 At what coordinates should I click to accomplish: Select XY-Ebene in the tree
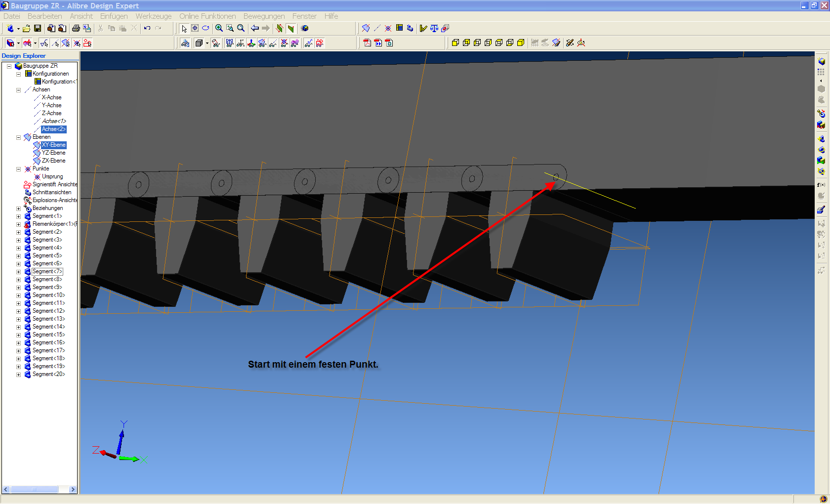tap(53, 145)
